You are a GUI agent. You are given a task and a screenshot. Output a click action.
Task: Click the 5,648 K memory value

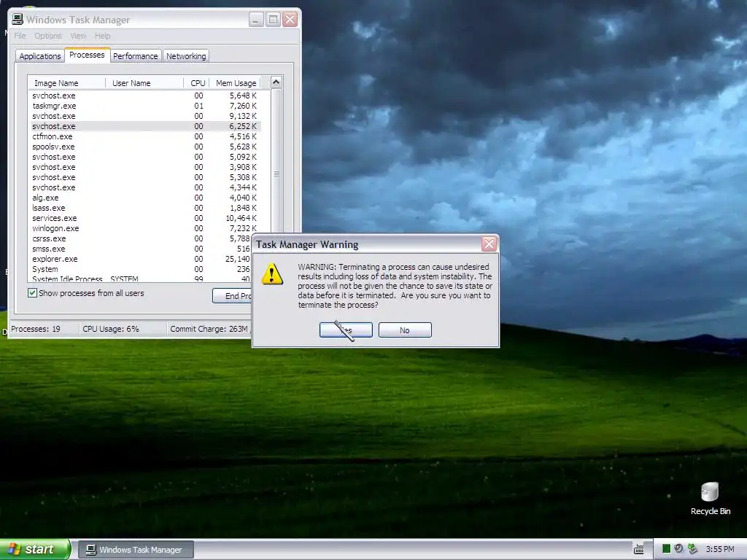pyautogui.click(x=243, y=96)
